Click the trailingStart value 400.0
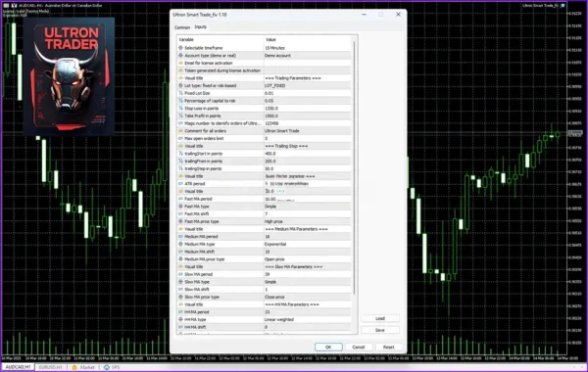The height and width of the screenshot is (372, 588). coord(308,154)
